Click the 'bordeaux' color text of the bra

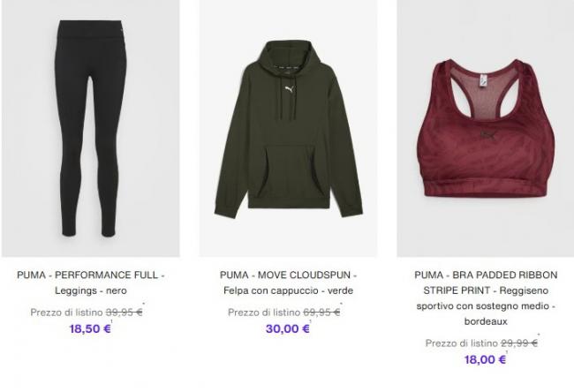[x=486, y=321]
